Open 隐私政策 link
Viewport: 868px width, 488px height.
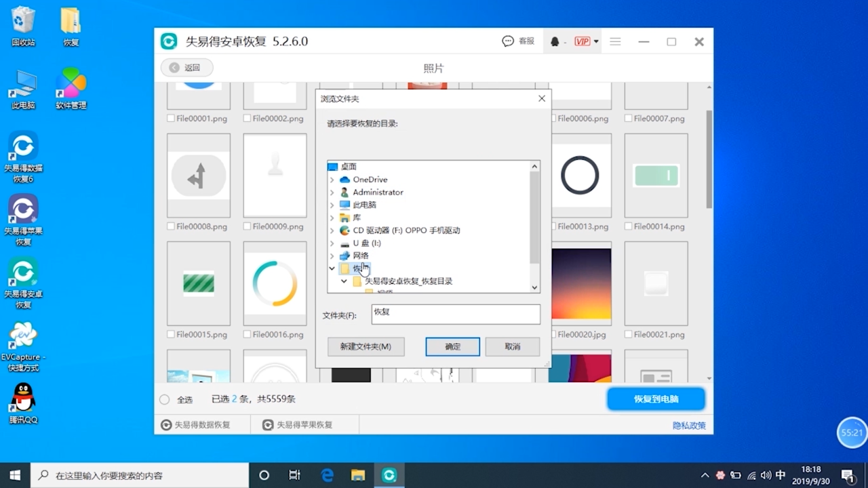pos(689,426)
